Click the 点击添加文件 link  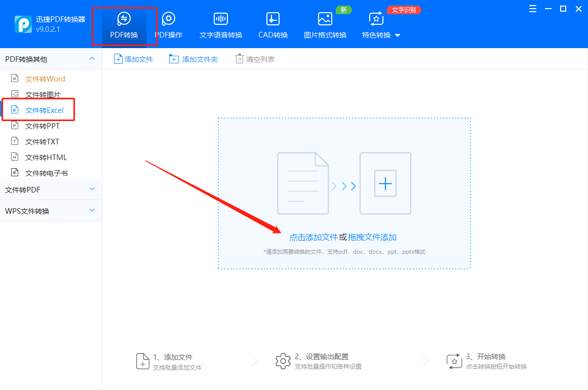click(x=313, y=238)
